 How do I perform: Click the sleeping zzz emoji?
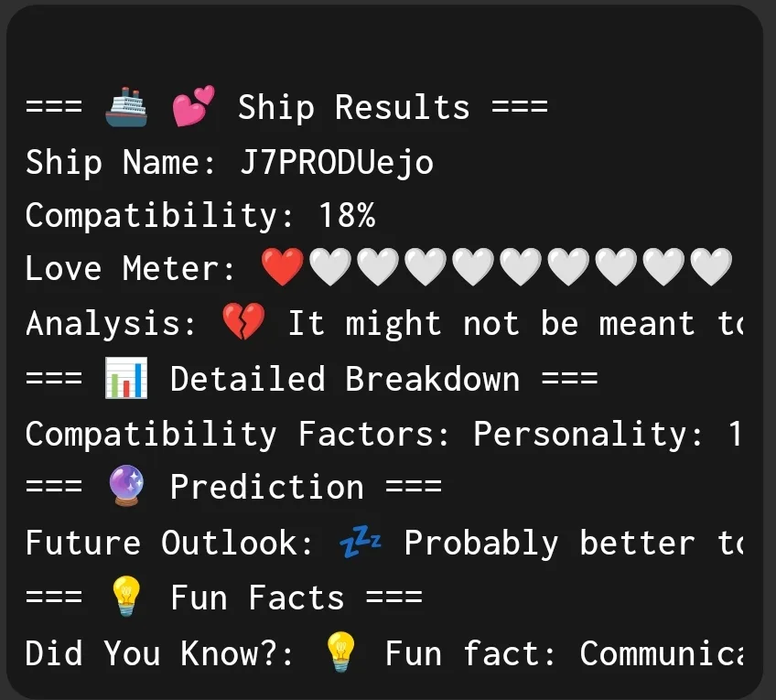coord(361,543)
